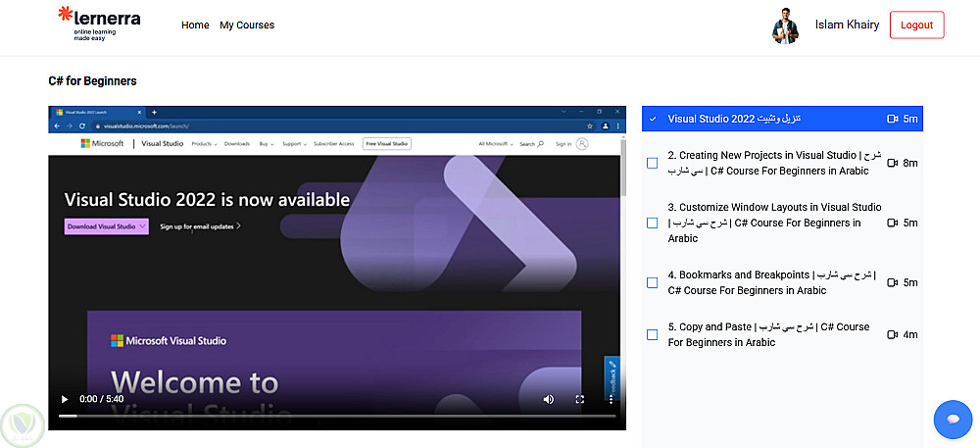Seek along the video progress bar
This screenshot has height=448, width=980.
337,416
